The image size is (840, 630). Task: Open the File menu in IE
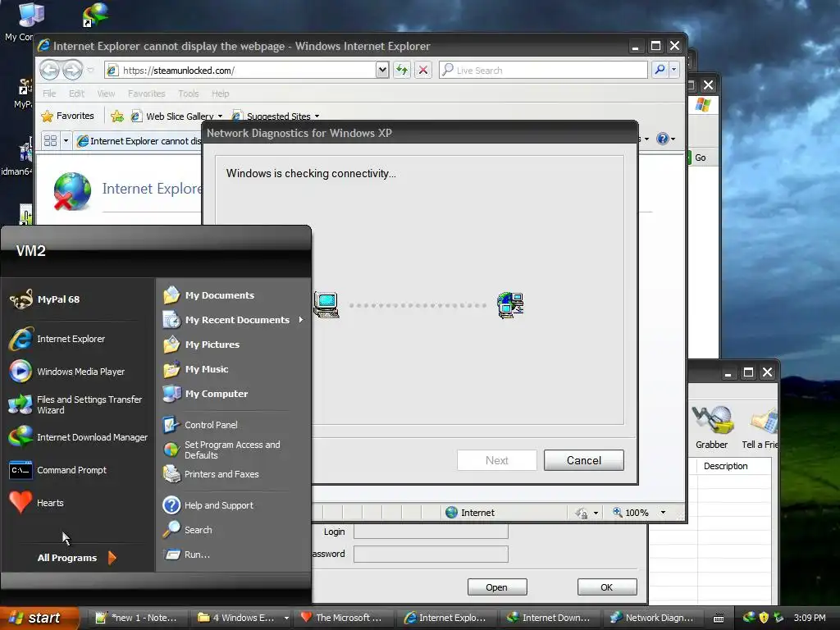(49, 94)
